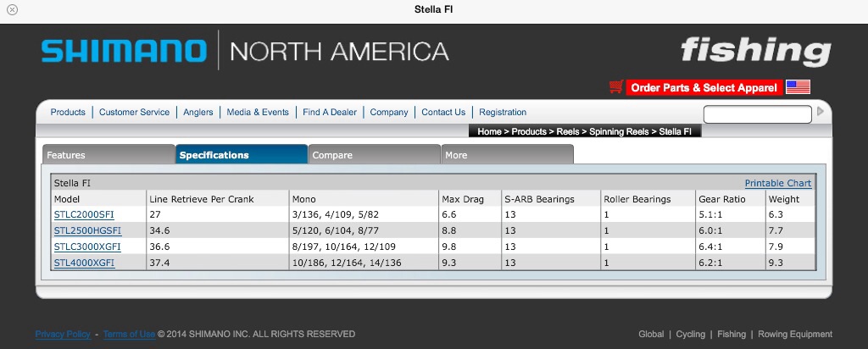Go to Rowing Equipment footer link
Viewport: 868px width, 349px height.
(x=795, y=334)
